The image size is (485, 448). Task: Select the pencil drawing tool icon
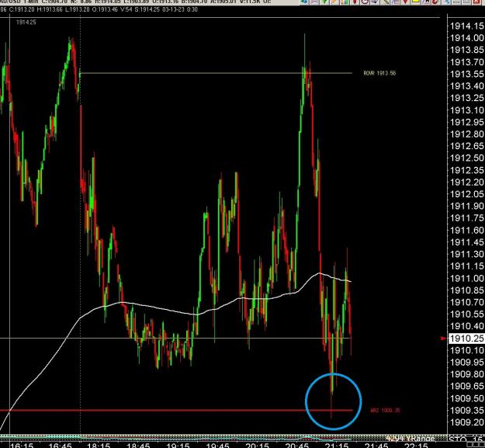coord(386,2)
